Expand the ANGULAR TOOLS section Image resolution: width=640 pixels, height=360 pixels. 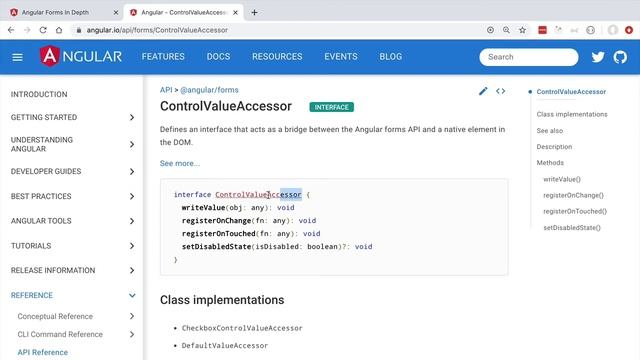click(73, 221)
